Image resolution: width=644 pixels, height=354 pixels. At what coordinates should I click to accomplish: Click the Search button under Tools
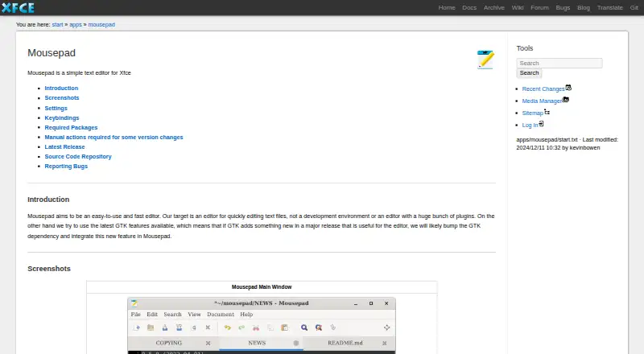pos(529,73)
